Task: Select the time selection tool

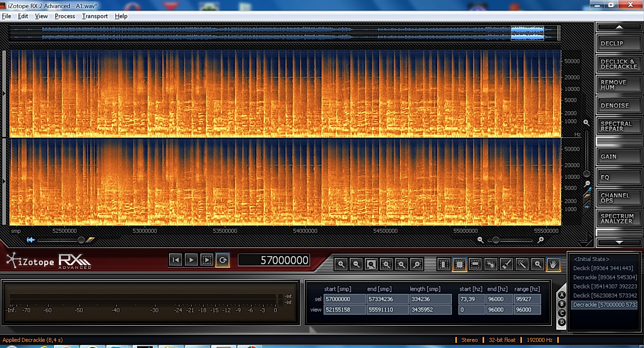Action: pyautogui.click(x=444, y=265)
